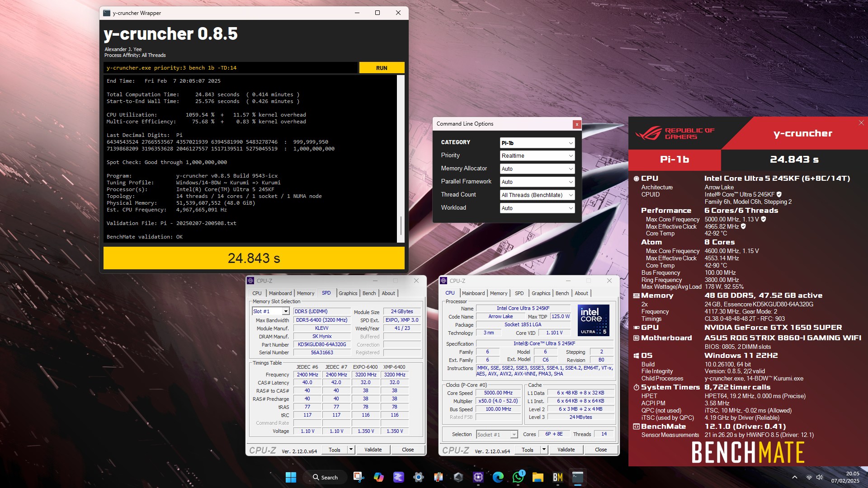This screenshot has height=488, width=868.
Task: Click the y-cruncher command line field
Action: tap(230, 68)
